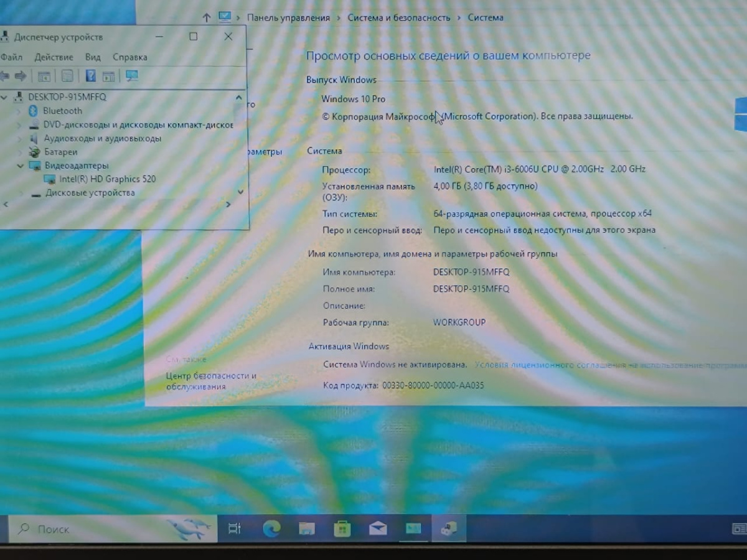747x560 pixels.
Task: Click the Show/Hide Action Pane toolbar icon
Action: (108, 77)
